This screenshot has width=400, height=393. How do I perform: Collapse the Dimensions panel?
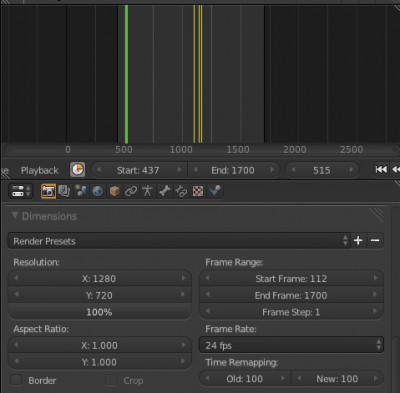coord(15,216)
